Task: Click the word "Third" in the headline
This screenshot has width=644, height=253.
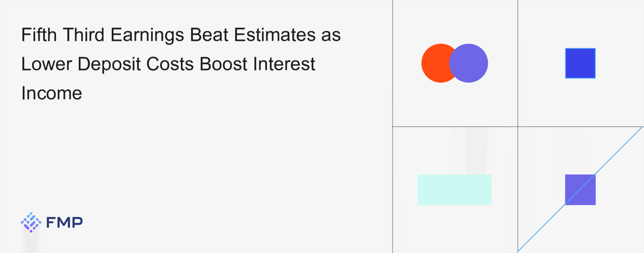Action: click(x=83, y=35)
